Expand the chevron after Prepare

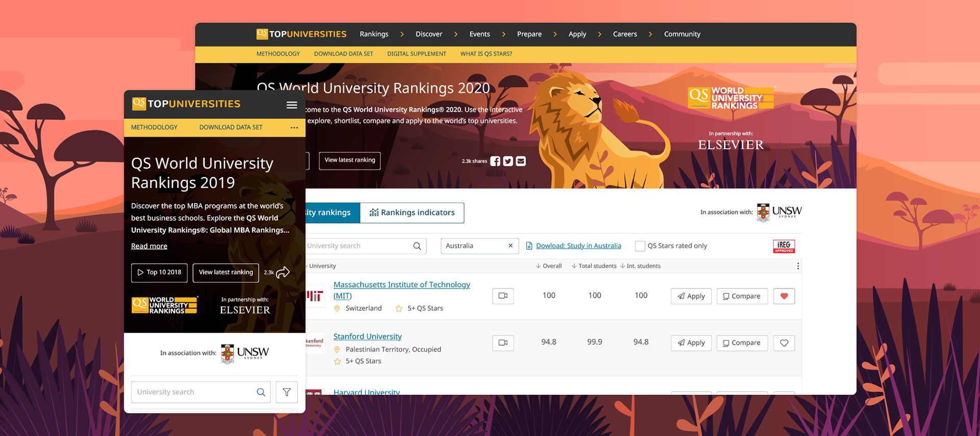pyautogui.click(x=555, y=34)
